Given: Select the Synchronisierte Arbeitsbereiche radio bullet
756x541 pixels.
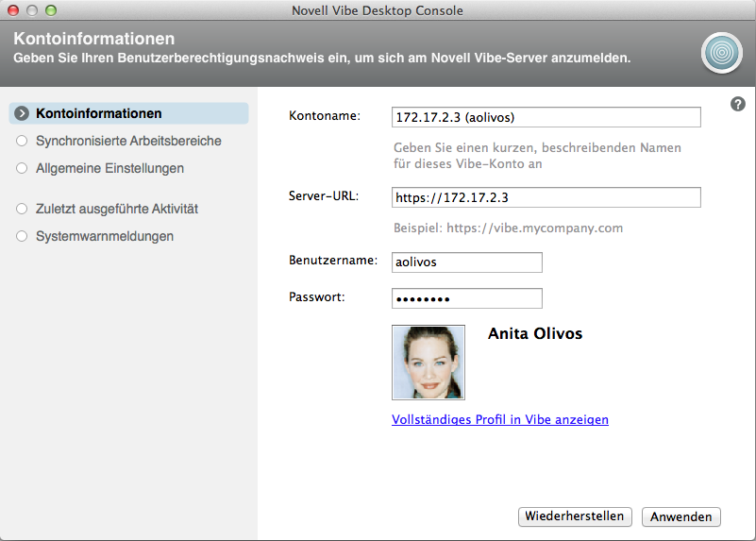Looking at the screenshot, I should tap(23, 142).
